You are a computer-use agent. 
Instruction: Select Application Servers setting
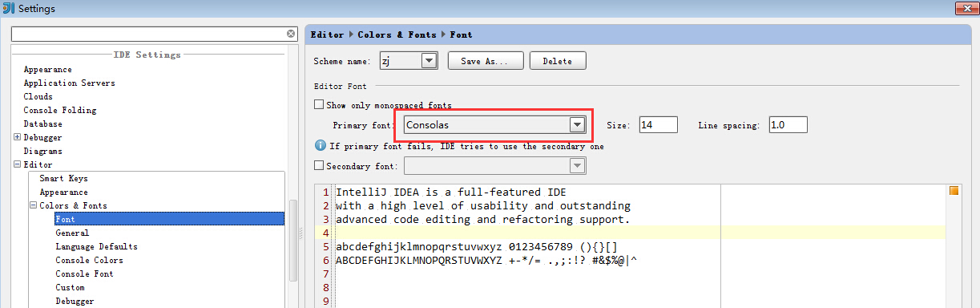click(x=69, y=83)
